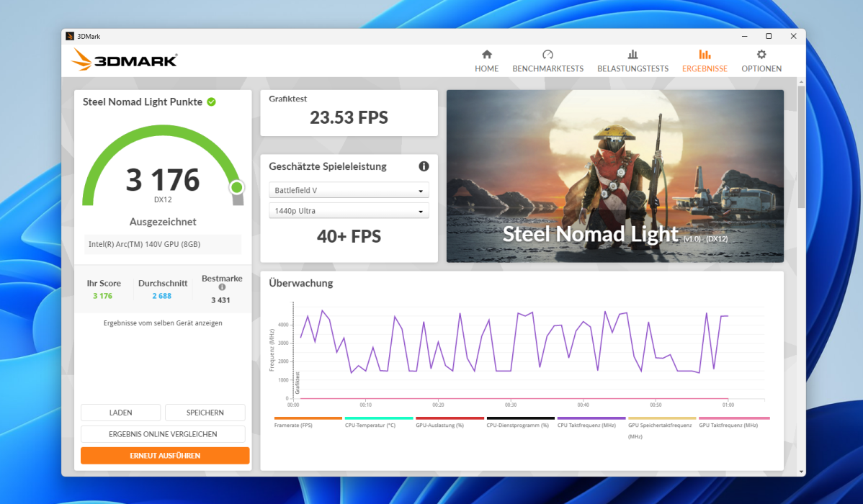Click the scrollbar up arrow
This screenshot has width=863, height=504.
(801, 81)
